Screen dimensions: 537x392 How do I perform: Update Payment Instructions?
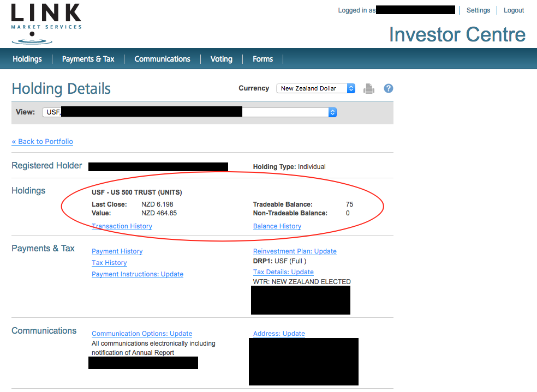tap(138, 274)
